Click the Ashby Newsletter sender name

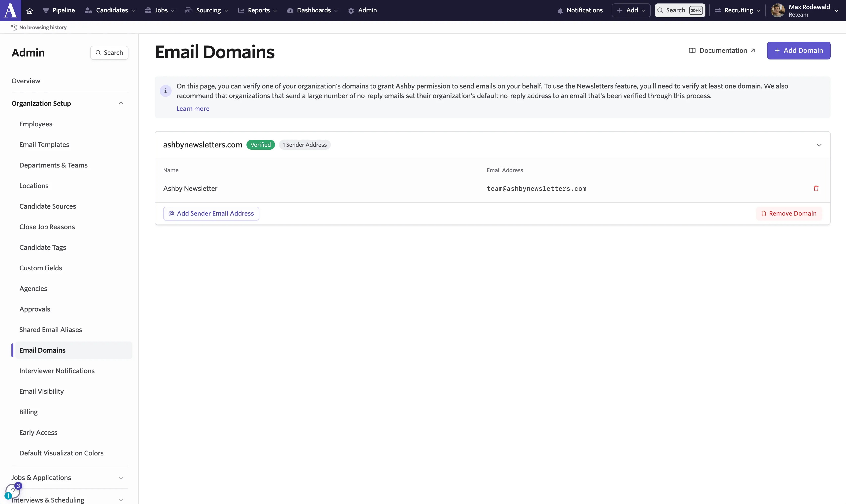pos(190,189)
